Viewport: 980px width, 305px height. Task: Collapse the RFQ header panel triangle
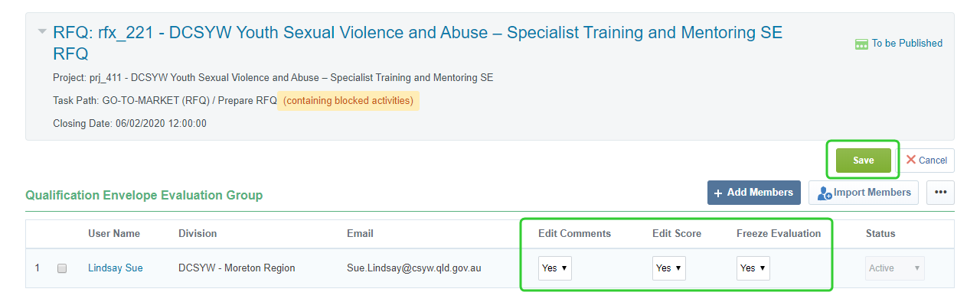(41, 32)
